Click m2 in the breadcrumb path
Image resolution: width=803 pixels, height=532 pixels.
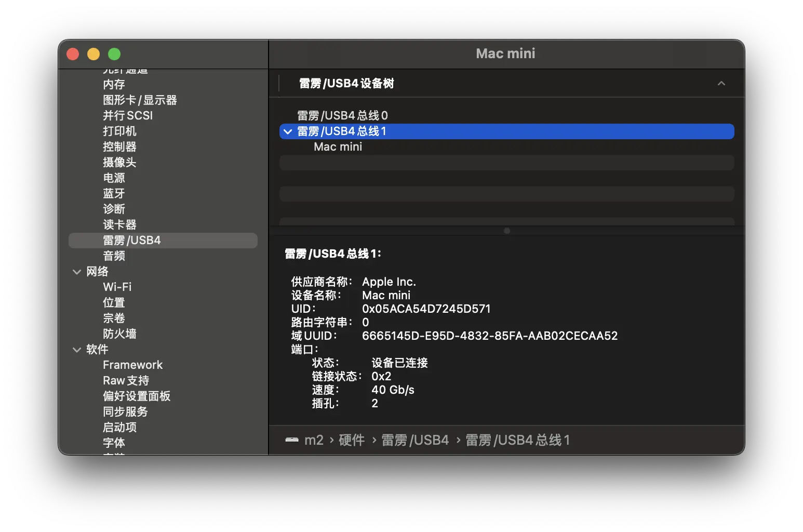pos(313,440)
